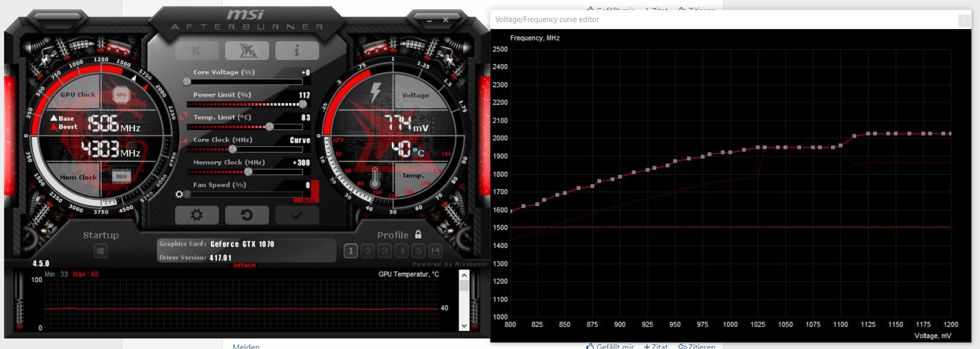The image size is (980, 349).
Task: Click the 'Curve' value next to Core Clock
Action: [x=300, y=140]
